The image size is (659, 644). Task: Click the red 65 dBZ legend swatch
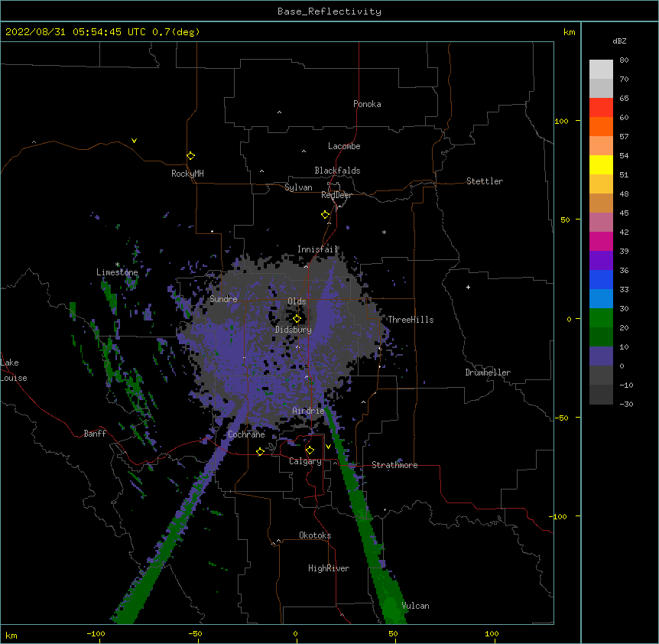(601, 108)
